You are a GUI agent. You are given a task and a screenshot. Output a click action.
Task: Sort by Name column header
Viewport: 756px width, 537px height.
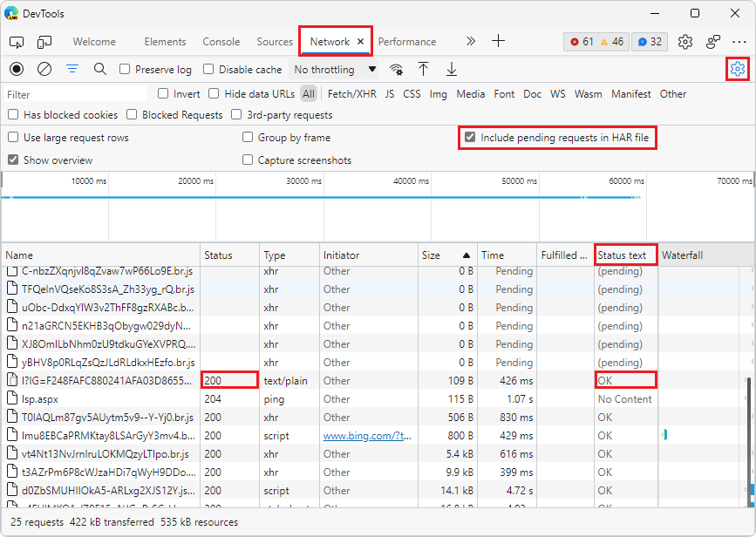click(100, 255)
